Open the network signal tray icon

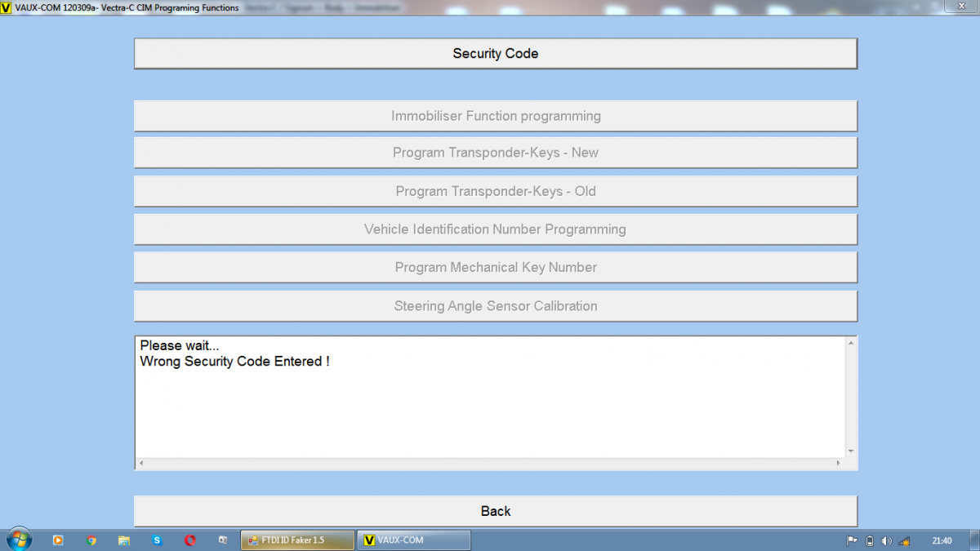tap(904, 540)
